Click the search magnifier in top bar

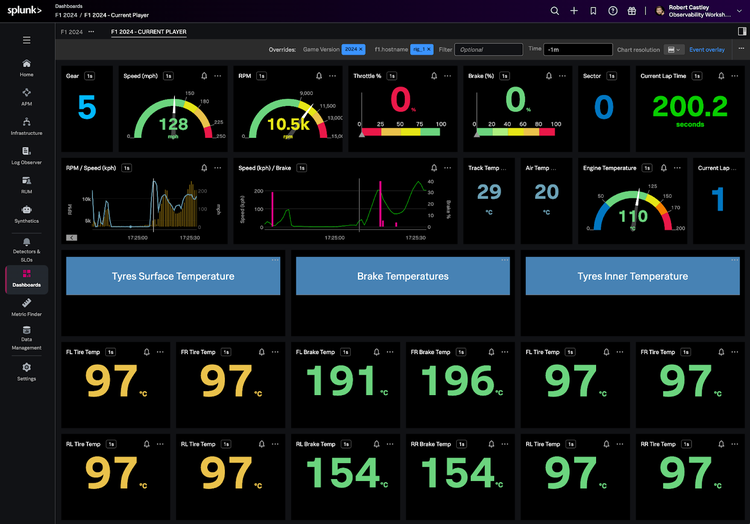click(x=555, y=11)
